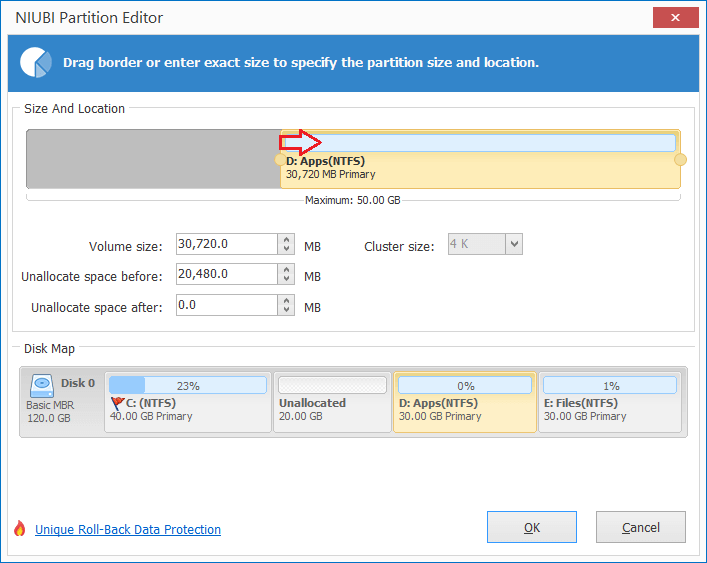Select the C: (NTFS) partition in Disk Map

[188, 402]
